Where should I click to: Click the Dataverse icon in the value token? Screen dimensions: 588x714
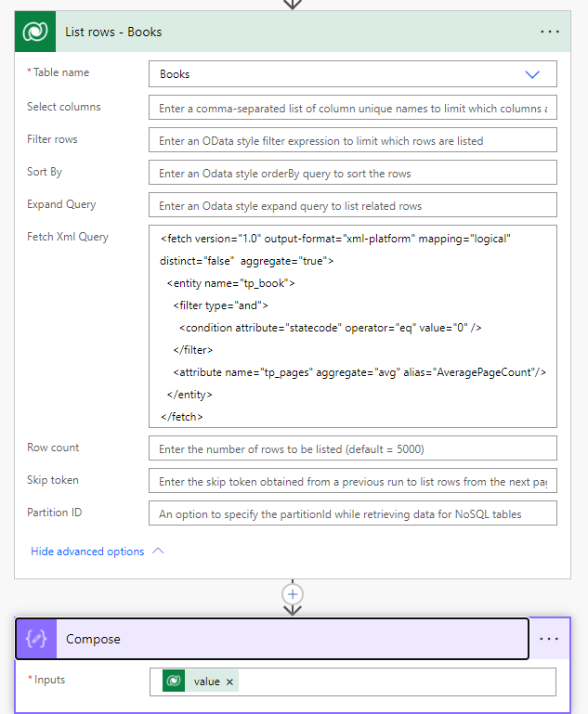tap(174, 682)
